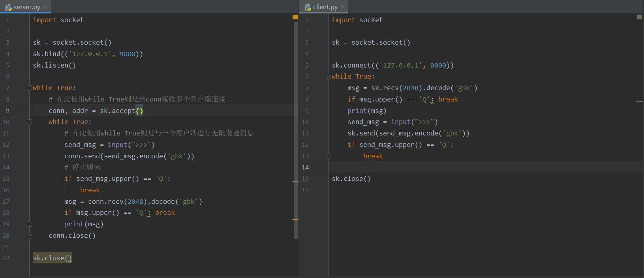Click line number 14 in client.py gutter
This screenshot has height=278, width=644.
tap(305, 167)
